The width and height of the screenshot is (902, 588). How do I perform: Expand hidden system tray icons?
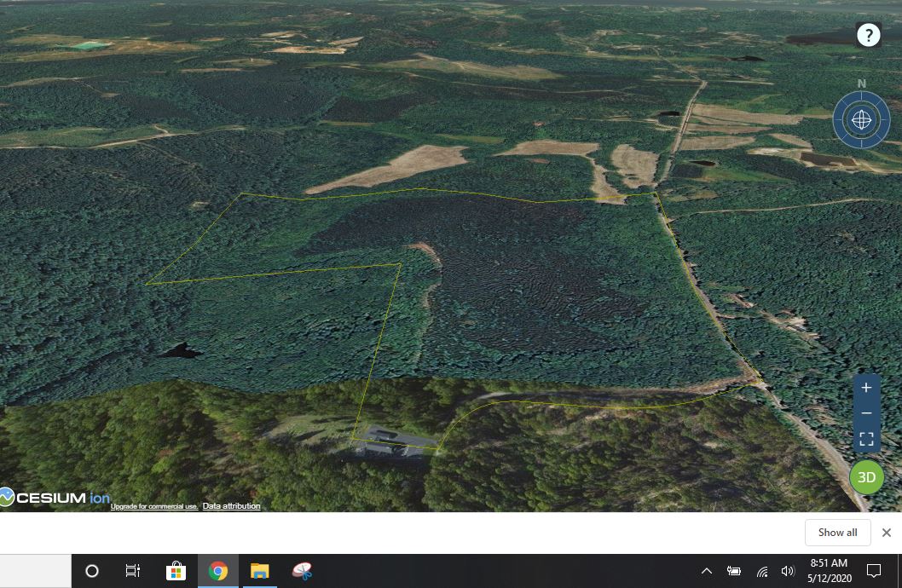[x=707, y=571]
